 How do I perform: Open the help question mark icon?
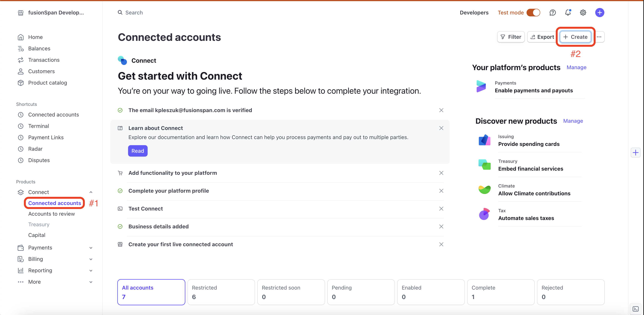pos(553,13)
